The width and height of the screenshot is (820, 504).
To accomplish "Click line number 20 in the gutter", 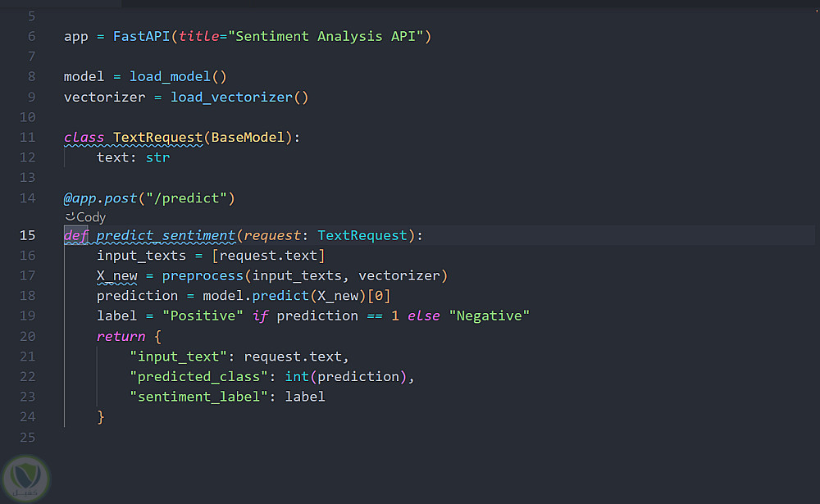I will (27, 336).
